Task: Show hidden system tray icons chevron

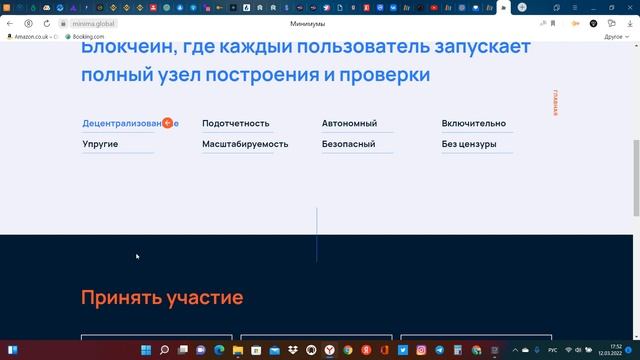Action: (x=515, y=350)
